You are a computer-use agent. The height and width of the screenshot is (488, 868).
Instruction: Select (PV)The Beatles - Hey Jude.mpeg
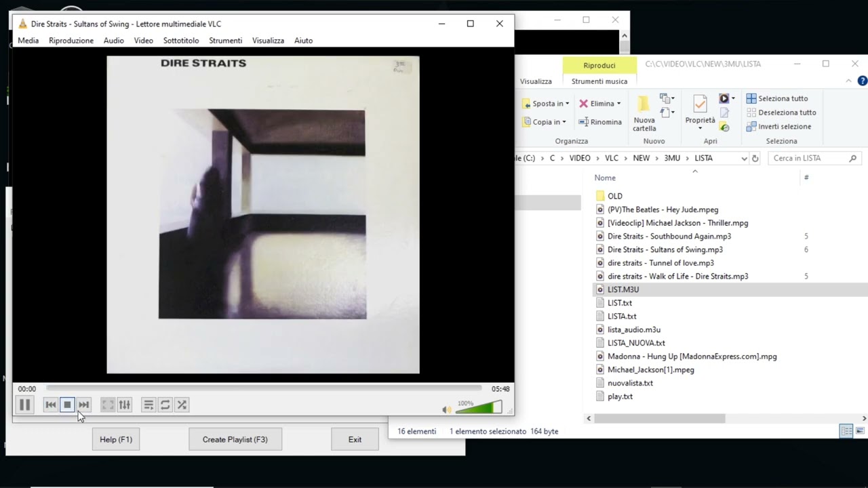tap(663, 210)
